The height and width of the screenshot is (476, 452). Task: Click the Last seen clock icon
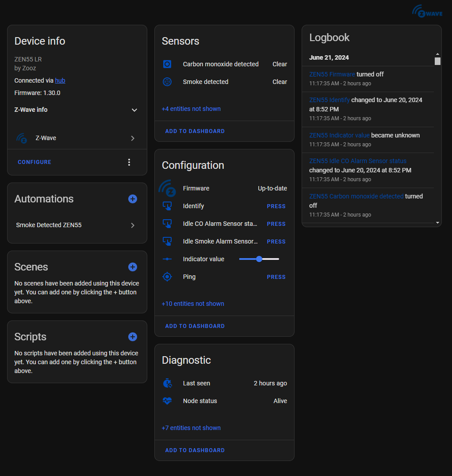[167, 383]
